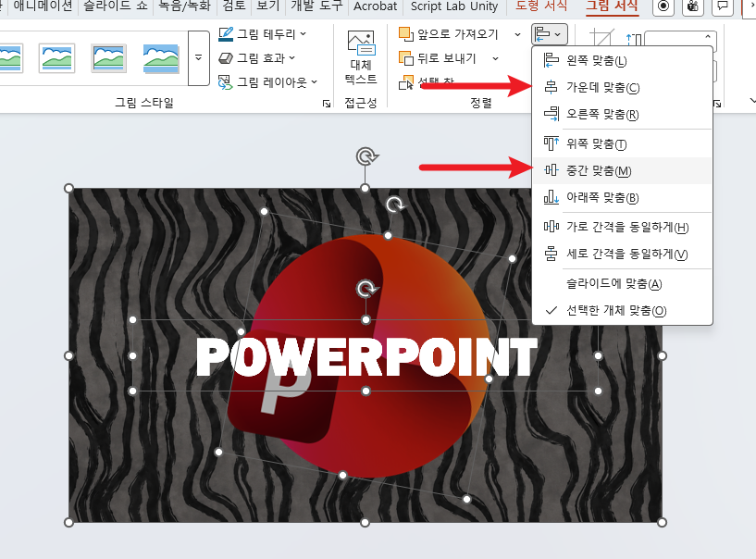
Task: Expand 앞으로 가져오기 dropdown arrow
Action: coord(517,34)
